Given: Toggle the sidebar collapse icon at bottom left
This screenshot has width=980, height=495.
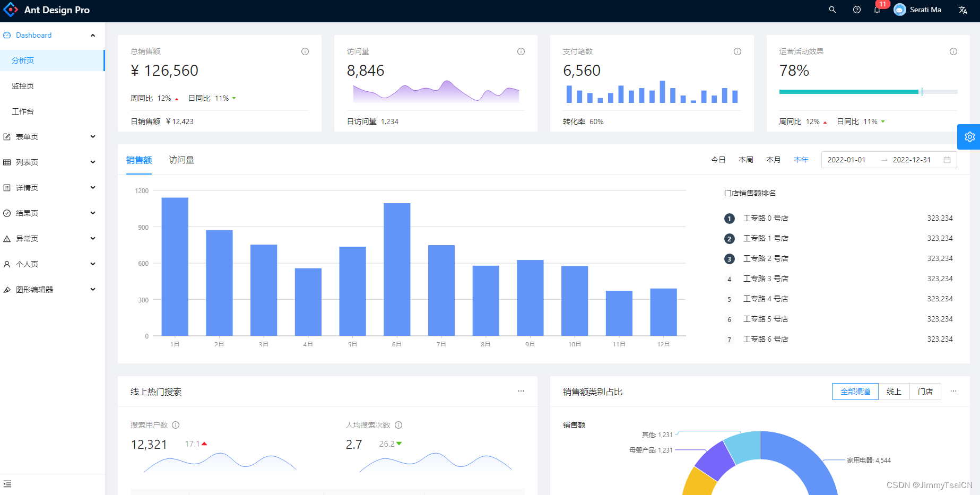Looking at the screenshot, I should (7, 484).
